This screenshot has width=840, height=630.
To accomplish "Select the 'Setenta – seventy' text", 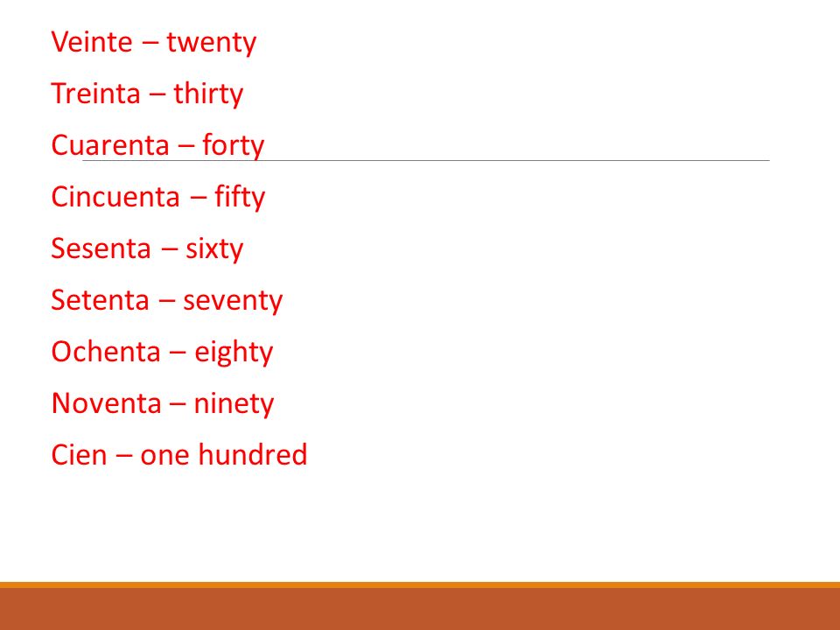I will click(166, 300).
